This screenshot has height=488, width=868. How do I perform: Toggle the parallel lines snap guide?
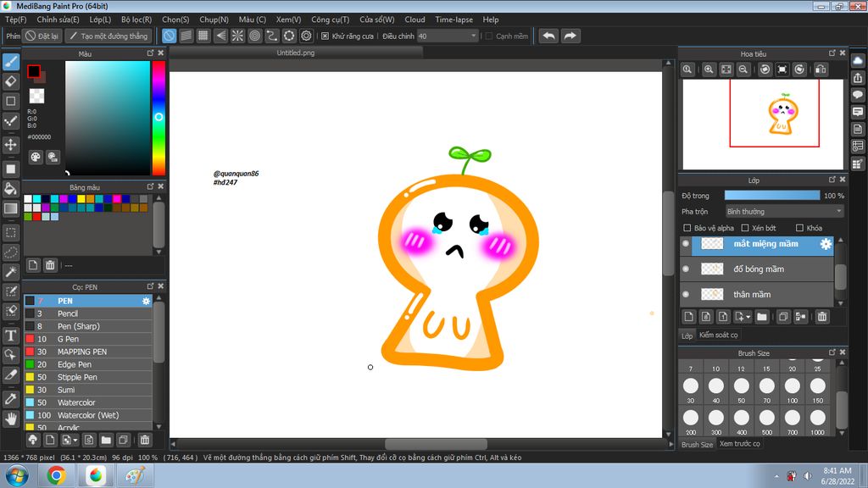(186, 36)
